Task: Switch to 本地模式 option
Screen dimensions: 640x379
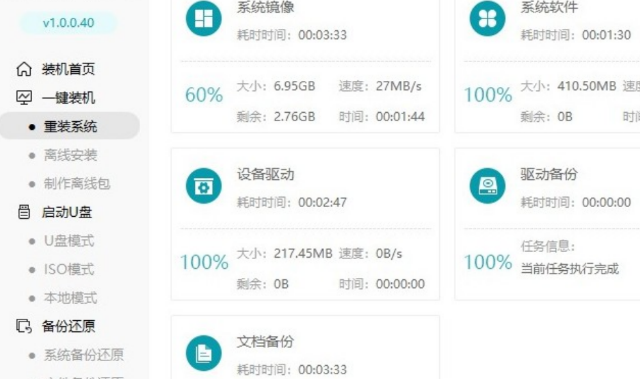Action: click(x=70, y=298)
